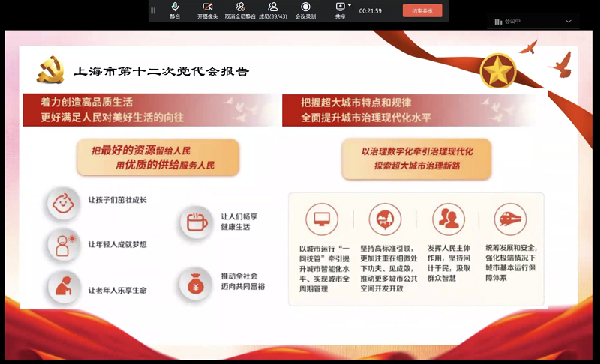Click the computer monitor circle icon

[x=321, y=219]
